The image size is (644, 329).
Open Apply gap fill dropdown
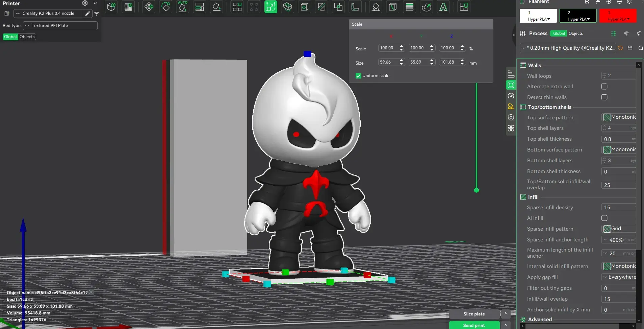pos(619,277)
